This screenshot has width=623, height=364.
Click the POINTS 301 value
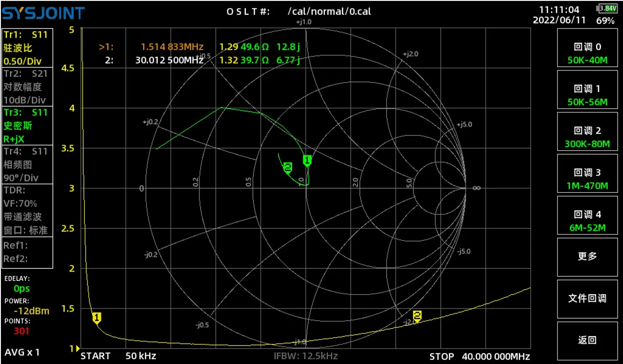(21, 331)
